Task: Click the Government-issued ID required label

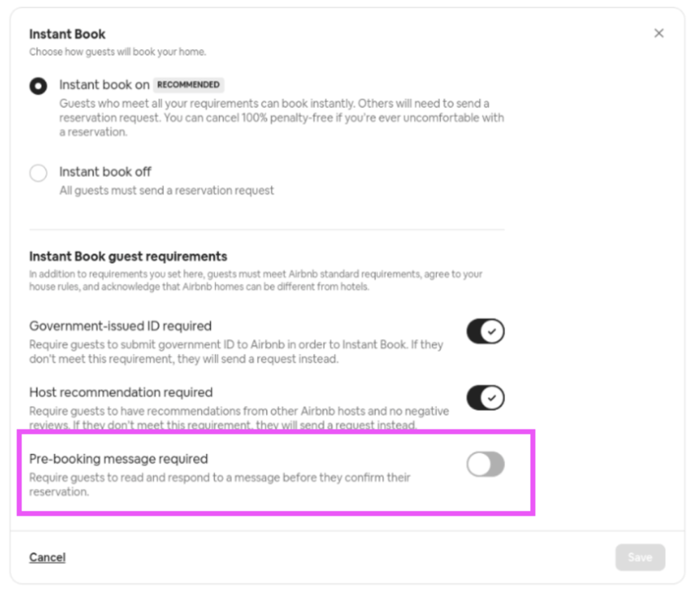Action: [120, 326]
